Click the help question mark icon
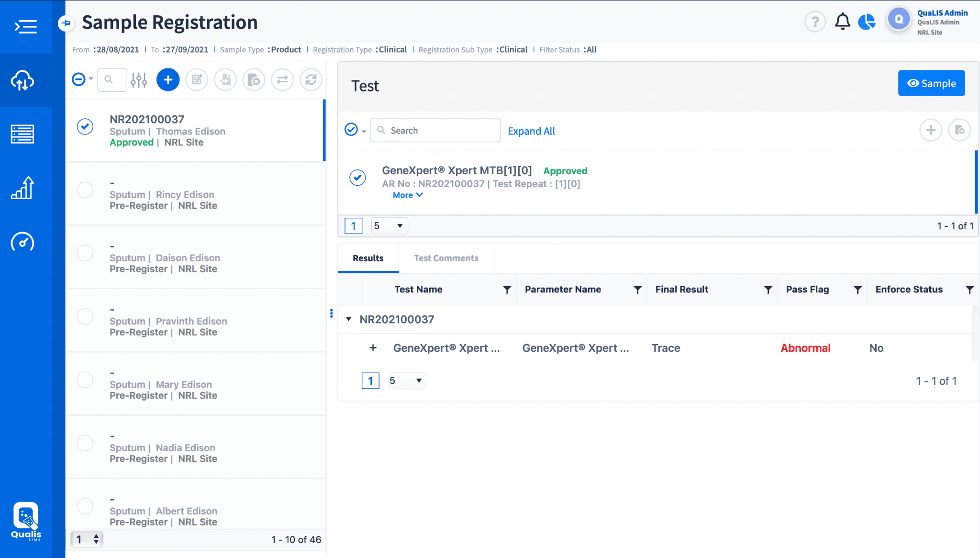The image size is (980, 558). (x=815, y=22)
